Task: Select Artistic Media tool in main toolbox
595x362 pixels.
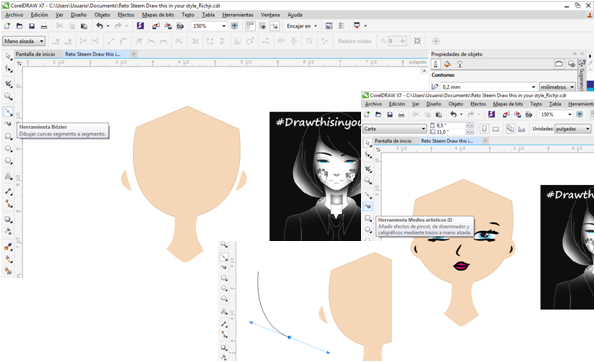Action: pyautogui.click(x=8, y=124)
